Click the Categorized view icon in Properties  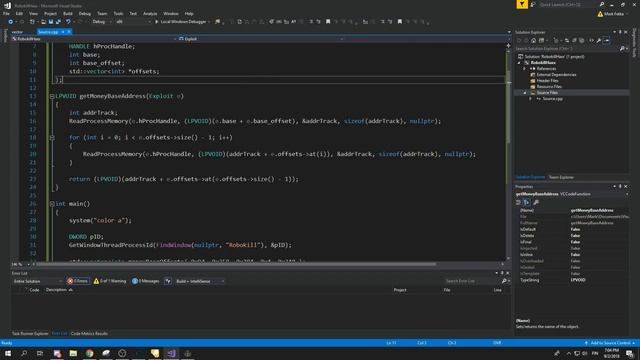point(518,202)
